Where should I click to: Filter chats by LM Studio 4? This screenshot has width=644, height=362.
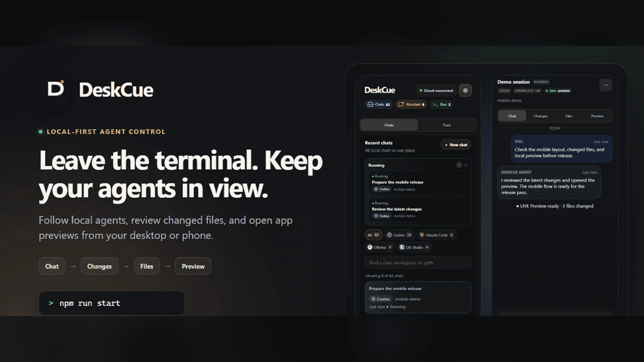click(x=414, y=247)
